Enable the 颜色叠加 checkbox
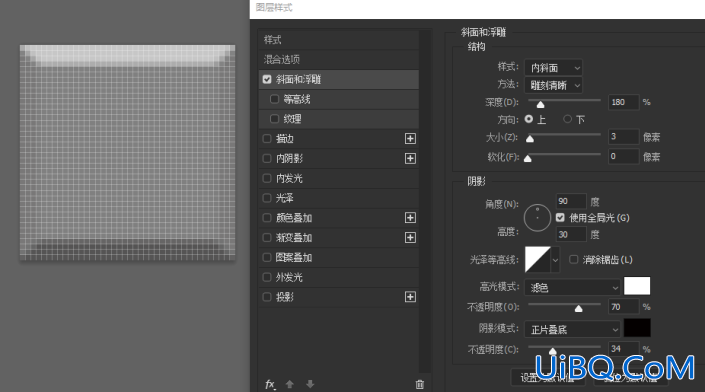The width and height of the screenshot is (705, 392). [x=267, y=218]
